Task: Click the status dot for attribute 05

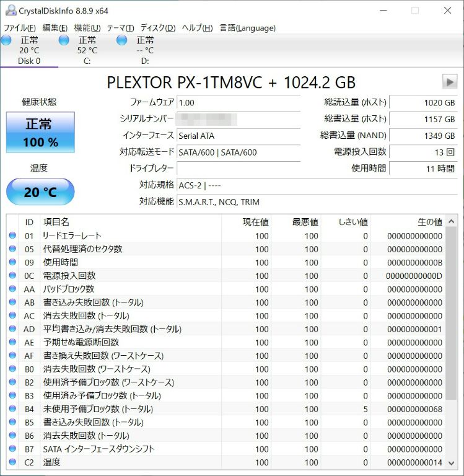Action: [12, 249]
